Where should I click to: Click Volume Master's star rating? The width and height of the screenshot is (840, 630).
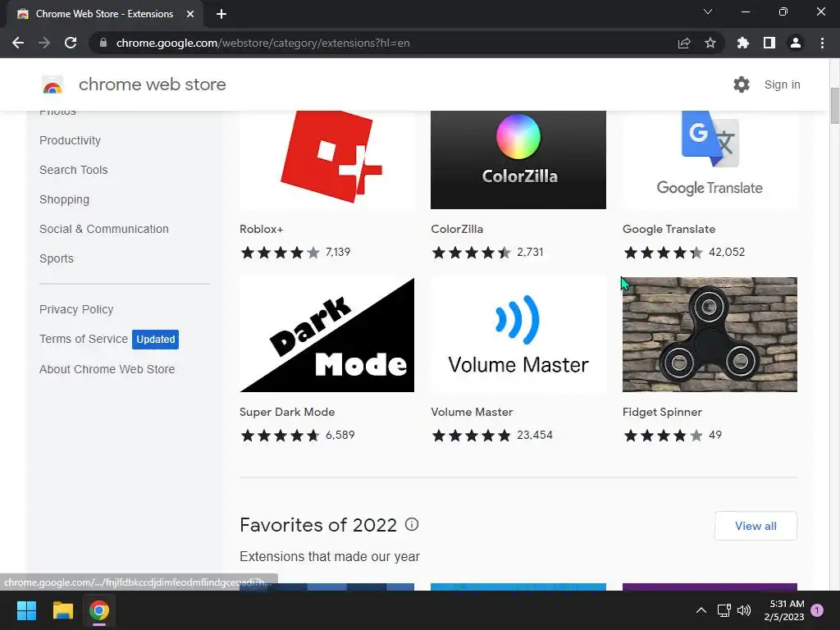point(472,436)
